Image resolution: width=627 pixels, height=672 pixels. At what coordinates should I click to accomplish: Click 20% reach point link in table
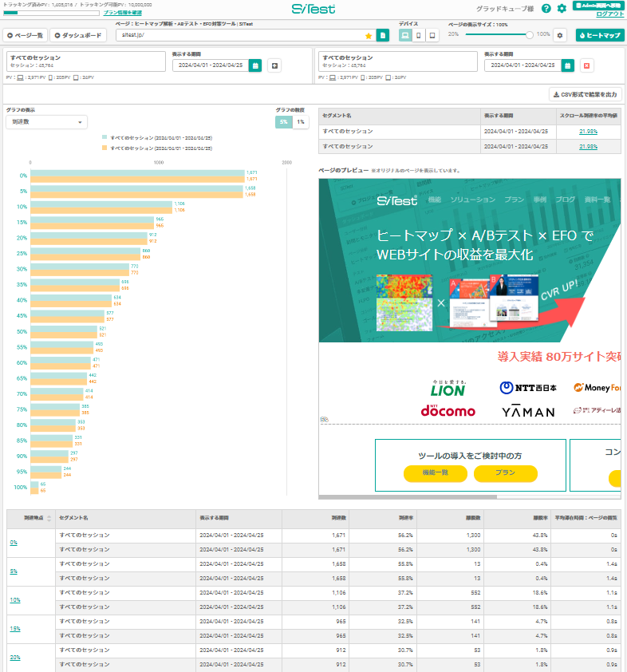click(15, 658)
